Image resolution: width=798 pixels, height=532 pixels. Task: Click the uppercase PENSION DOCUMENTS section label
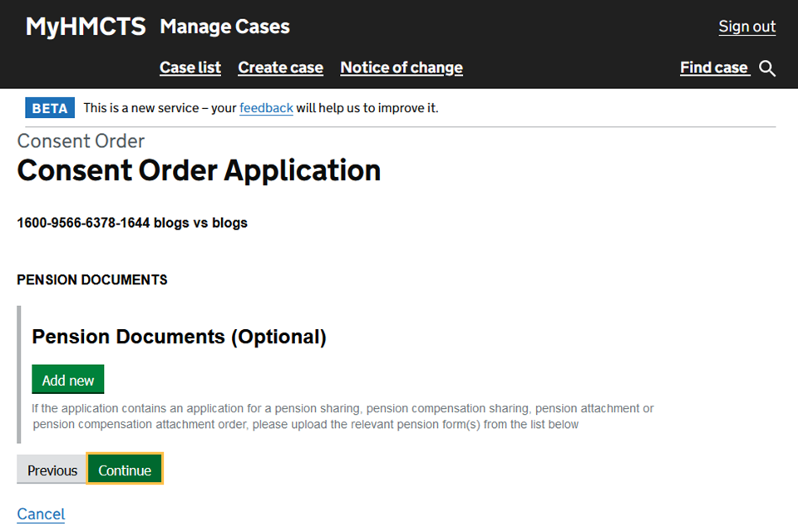92,280
